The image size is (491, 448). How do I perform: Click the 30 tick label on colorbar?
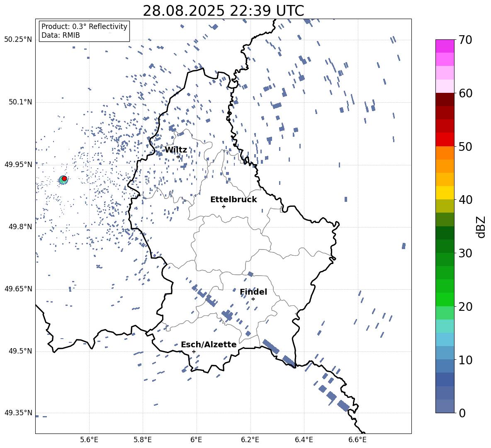[x=465, y=253]
